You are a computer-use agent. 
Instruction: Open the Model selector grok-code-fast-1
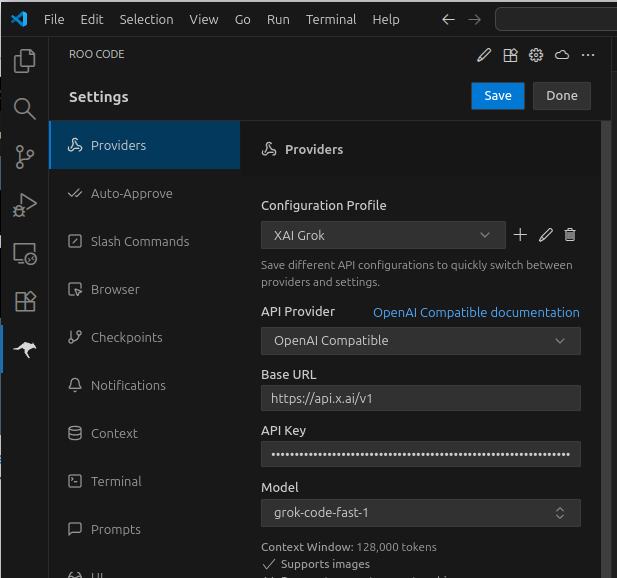(x=420, y=513)
